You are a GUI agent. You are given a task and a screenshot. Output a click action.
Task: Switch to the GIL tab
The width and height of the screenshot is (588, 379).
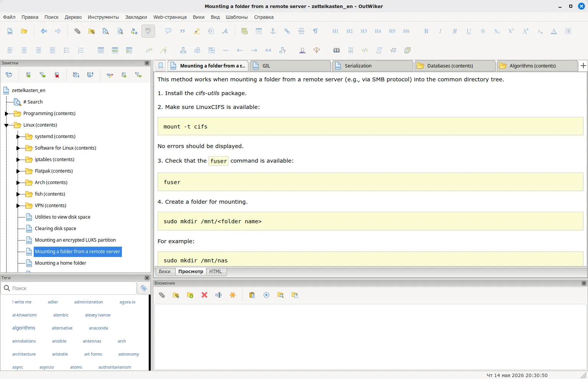(x=290, y=66)
